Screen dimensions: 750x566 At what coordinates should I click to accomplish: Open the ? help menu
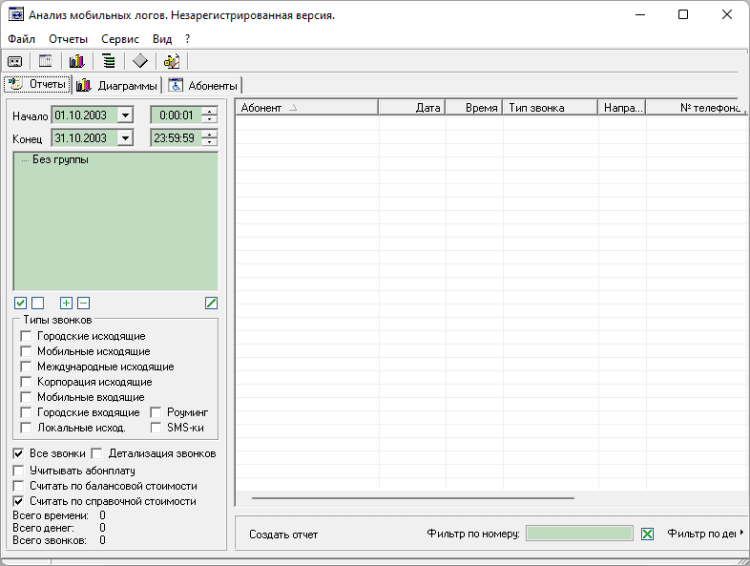(x=188, y=39)
